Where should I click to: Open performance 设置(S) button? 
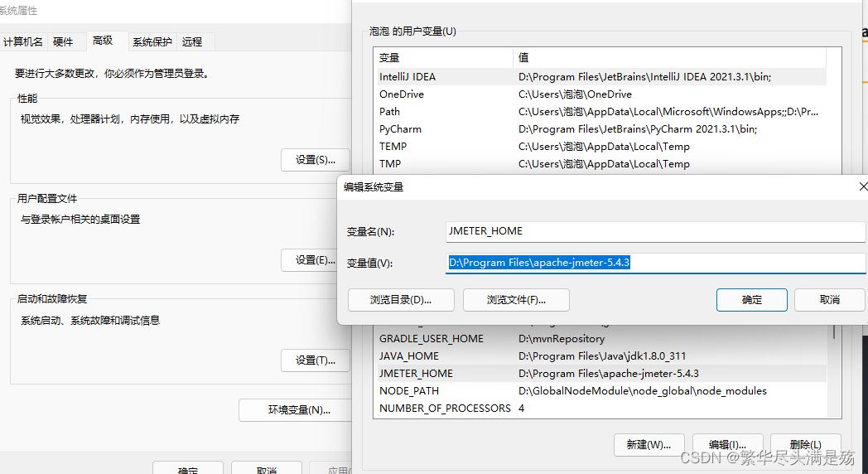coord(315,160)
